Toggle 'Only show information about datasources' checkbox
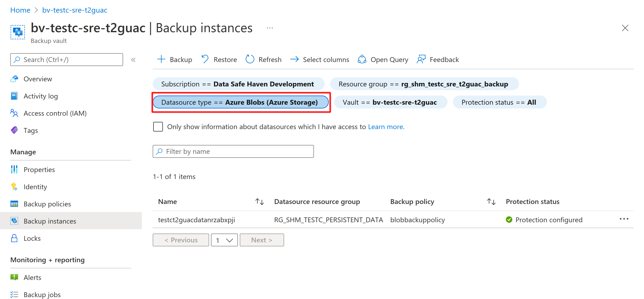This screenshot has width=644, height=299. (158, 127)
